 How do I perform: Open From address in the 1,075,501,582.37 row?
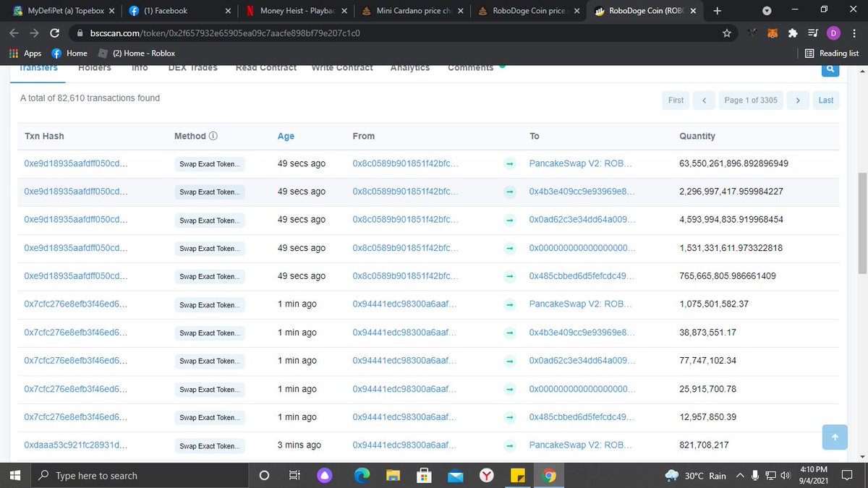coord(405,304)
